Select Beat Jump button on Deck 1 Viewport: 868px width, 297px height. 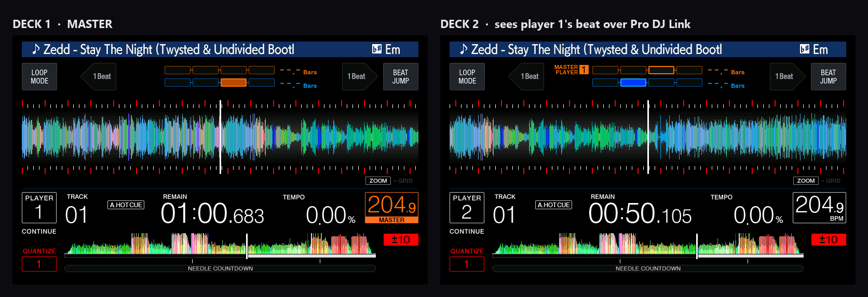(x=400, y=77)
